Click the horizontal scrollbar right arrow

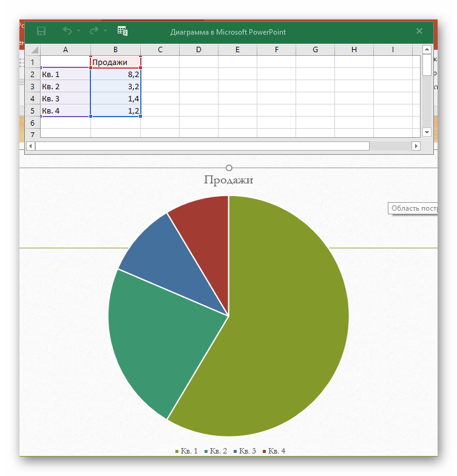tap(416, 146)
